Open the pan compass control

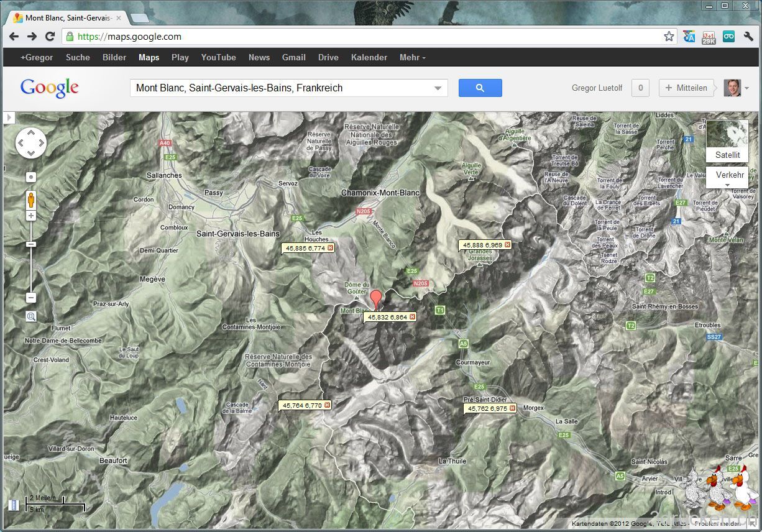(x=30, y=144)
